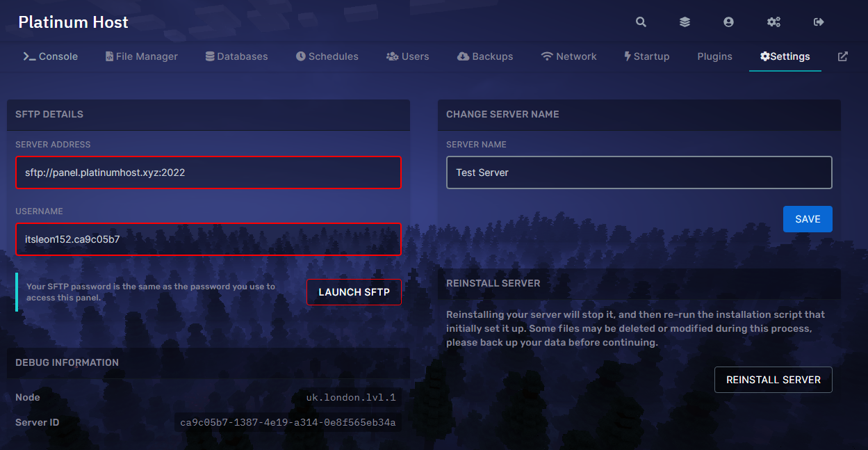The image size is (868, 450).
Task: Select the Users tab
Action: (x=408, y=56)
